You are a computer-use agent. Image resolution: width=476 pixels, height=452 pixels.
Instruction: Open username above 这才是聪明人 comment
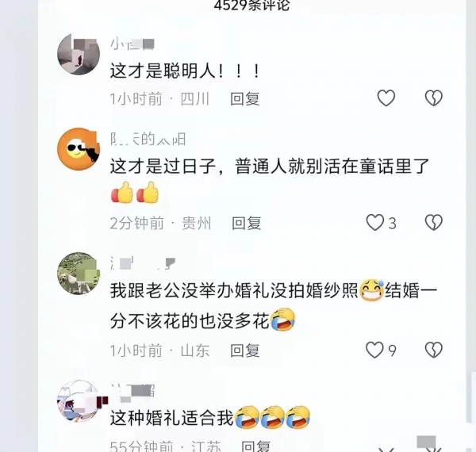132,44
